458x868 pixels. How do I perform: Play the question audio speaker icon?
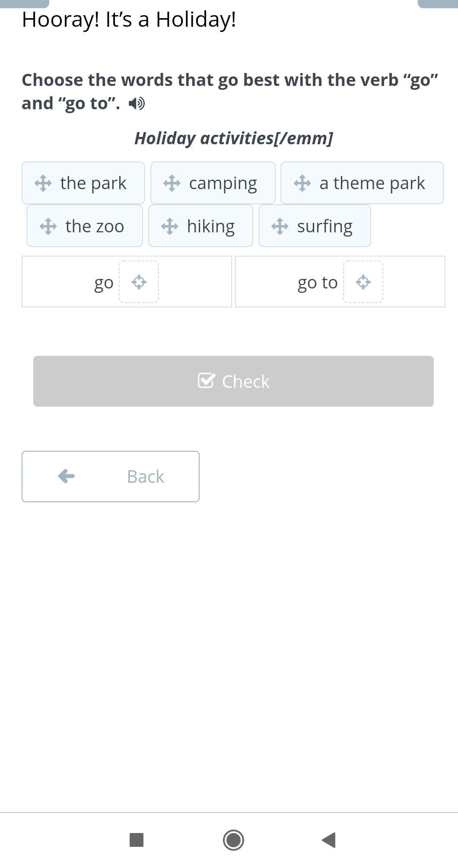[x=137, y=104]
